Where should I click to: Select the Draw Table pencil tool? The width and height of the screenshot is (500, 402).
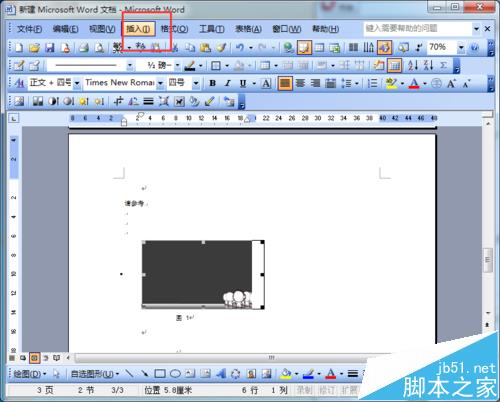[19, 65]
